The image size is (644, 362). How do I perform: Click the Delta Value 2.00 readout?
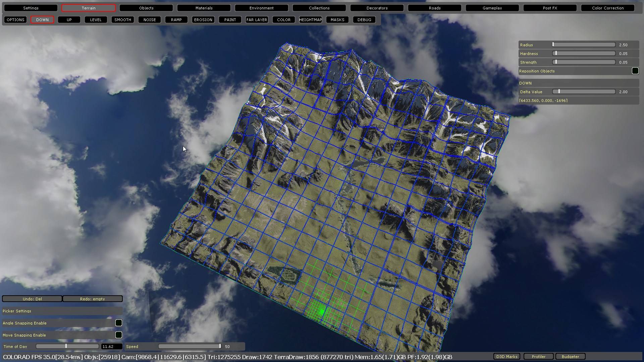coord(623,92)
